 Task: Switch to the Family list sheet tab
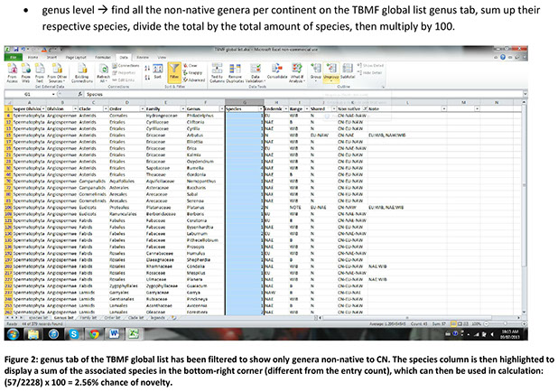[x=88, y=318]
